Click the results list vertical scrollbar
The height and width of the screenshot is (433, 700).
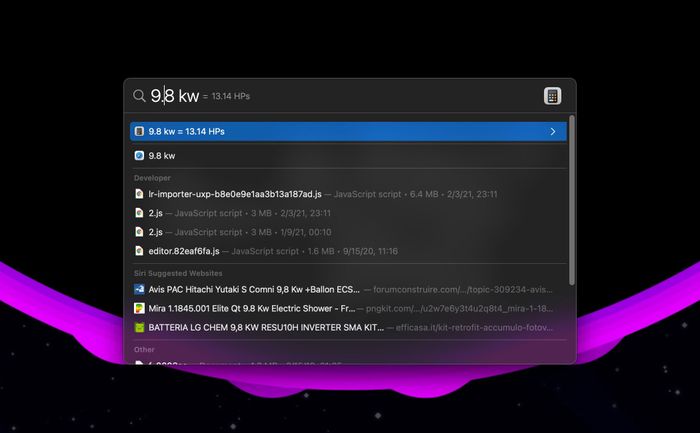(572, 200)
